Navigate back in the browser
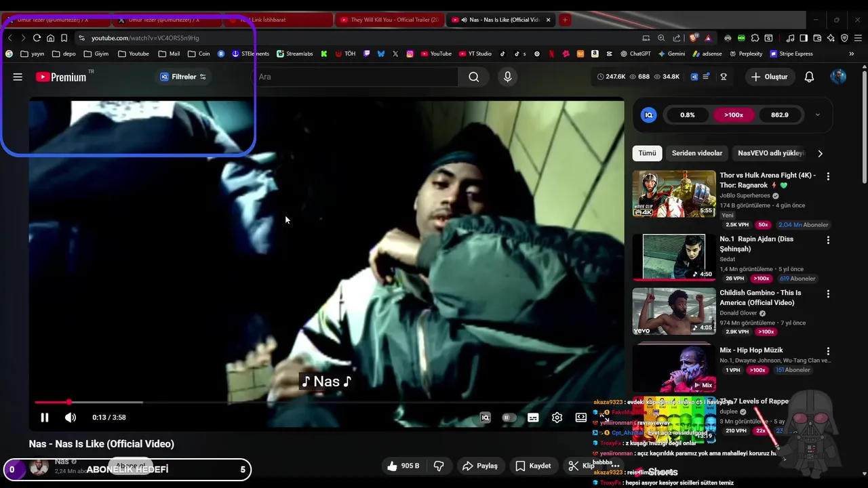 [9, 38]
